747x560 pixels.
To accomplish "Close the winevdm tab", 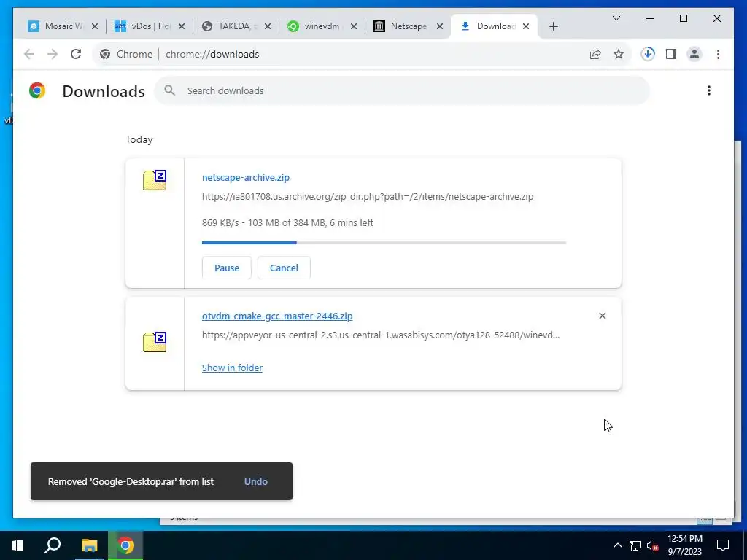I will tap(354, 26).
